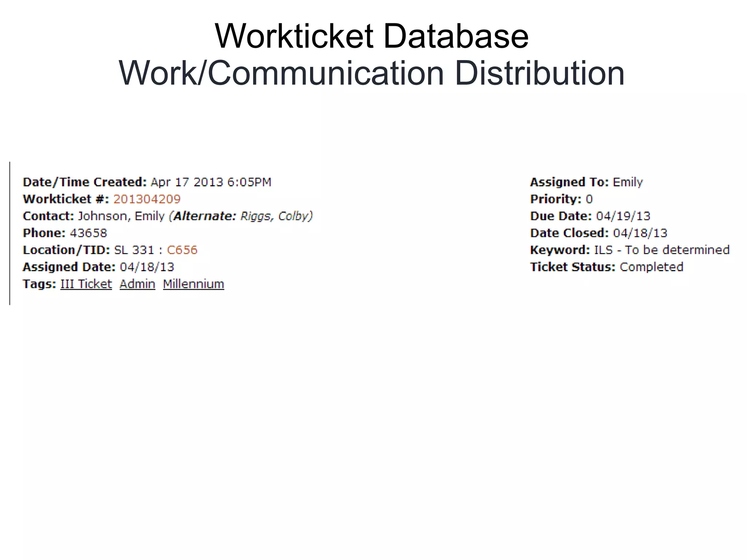This screenshot has width=747, height=560.
Task: Select the Priority value 0
Action: [589, 199]
